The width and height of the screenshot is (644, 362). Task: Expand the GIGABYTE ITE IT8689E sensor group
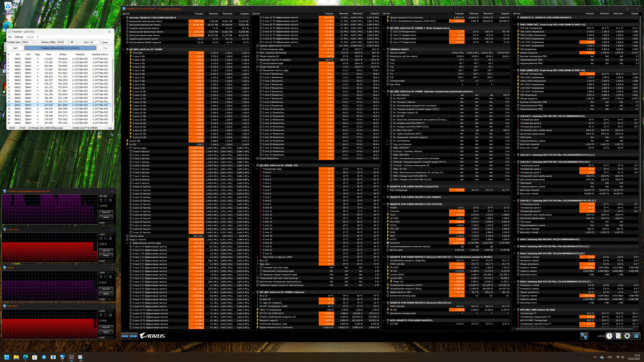(x=384, y=197)
